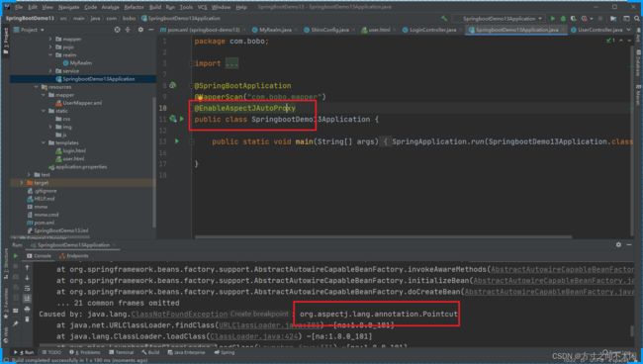
Task: Run with Coverage toolbar icon
Action: coord(574,19)
